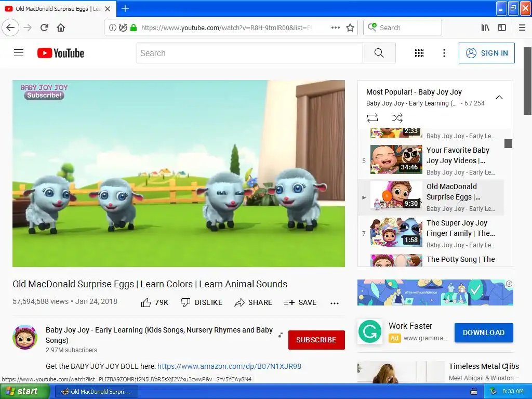Open options menu for Timeless Metal Cribs

coord(507,368)
